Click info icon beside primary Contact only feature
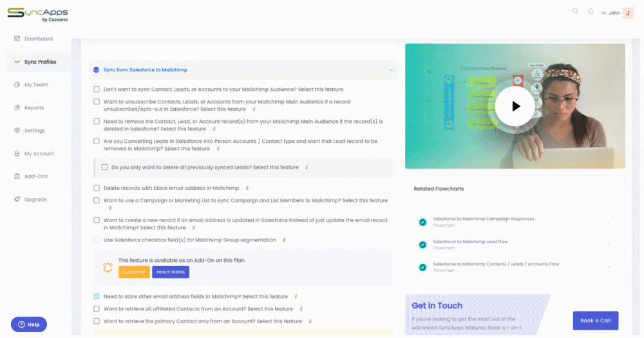The height and width of the screenshot is (338, 644). pyautogui.click(x=310, y=321)
